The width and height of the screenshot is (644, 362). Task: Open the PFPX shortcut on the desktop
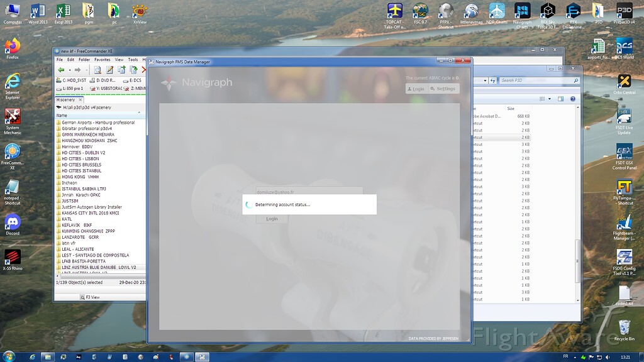pyautogui.click(x=445, y=13)
